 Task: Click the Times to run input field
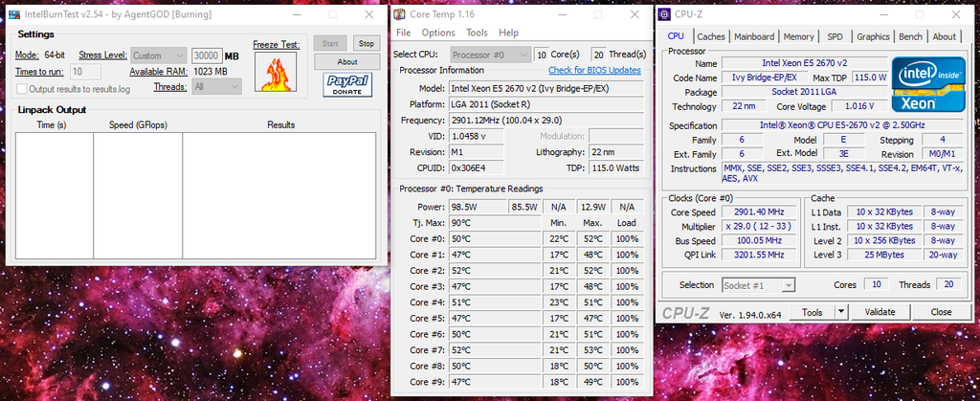[x=86, y=72]
